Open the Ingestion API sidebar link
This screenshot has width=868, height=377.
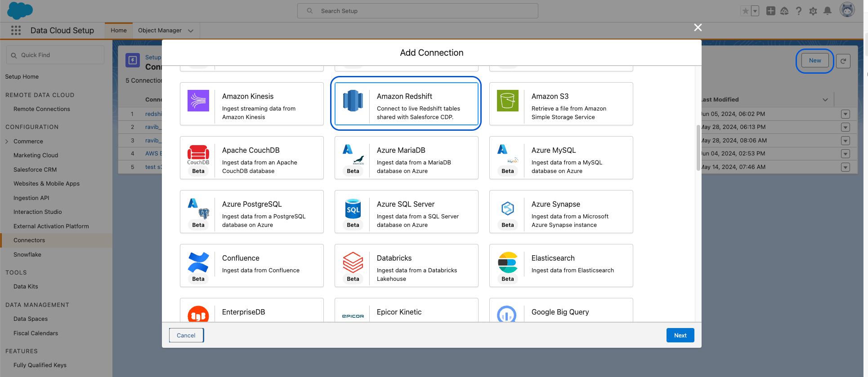[x=31, y=198]
